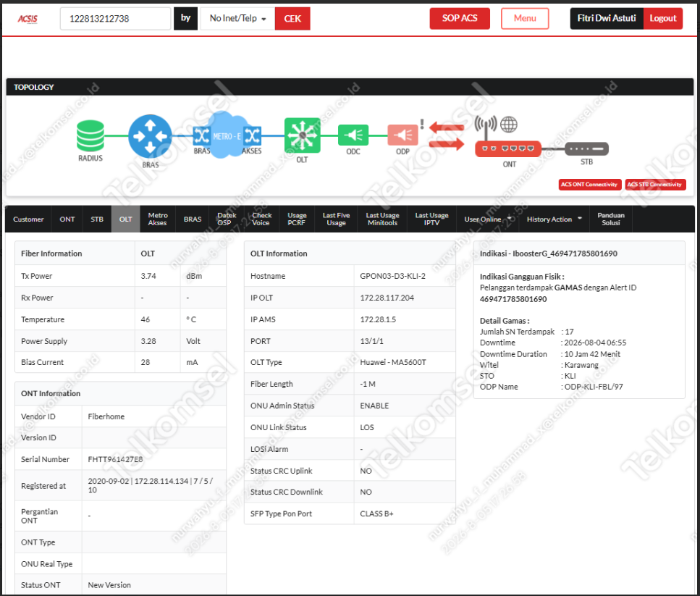Click the serial number FHTT961427E8
This screenshot has width=700, height=596.
tap(115, 459)
